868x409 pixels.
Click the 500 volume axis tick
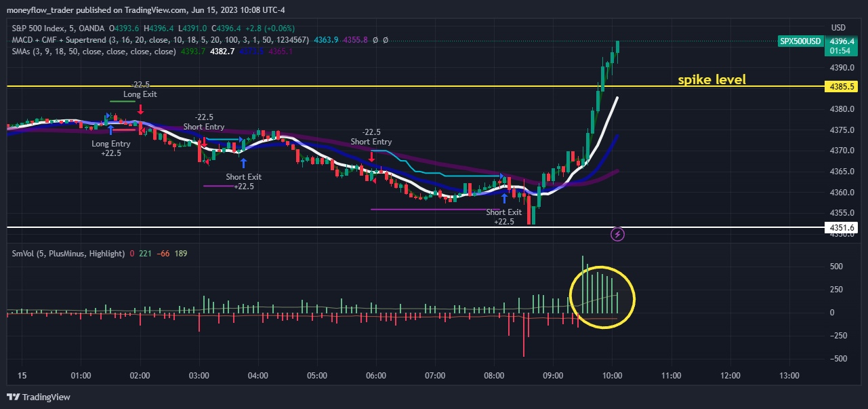836,267
